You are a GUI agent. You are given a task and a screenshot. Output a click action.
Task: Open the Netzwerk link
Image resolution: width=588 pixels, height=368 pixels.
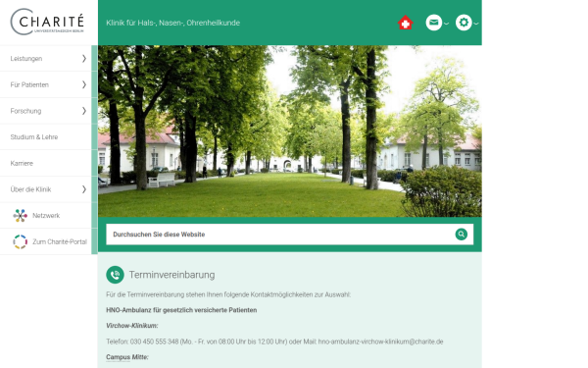[46, 216]
